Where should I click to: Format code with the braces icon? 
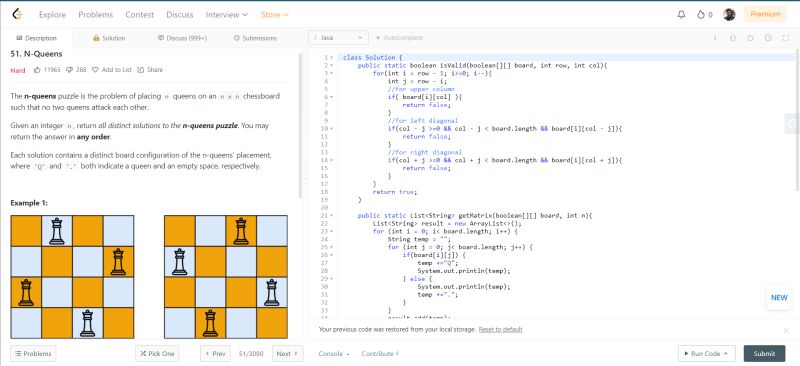point(733,38)
